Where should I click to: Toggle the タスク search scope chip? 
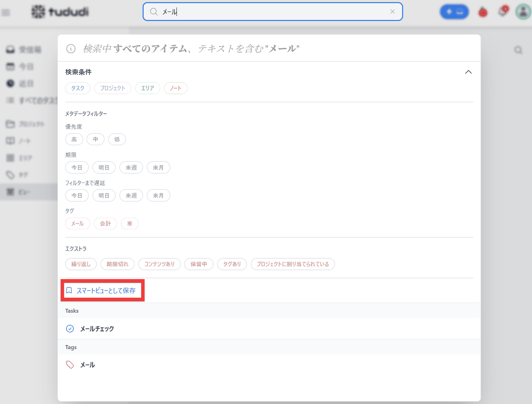(78, 88)
